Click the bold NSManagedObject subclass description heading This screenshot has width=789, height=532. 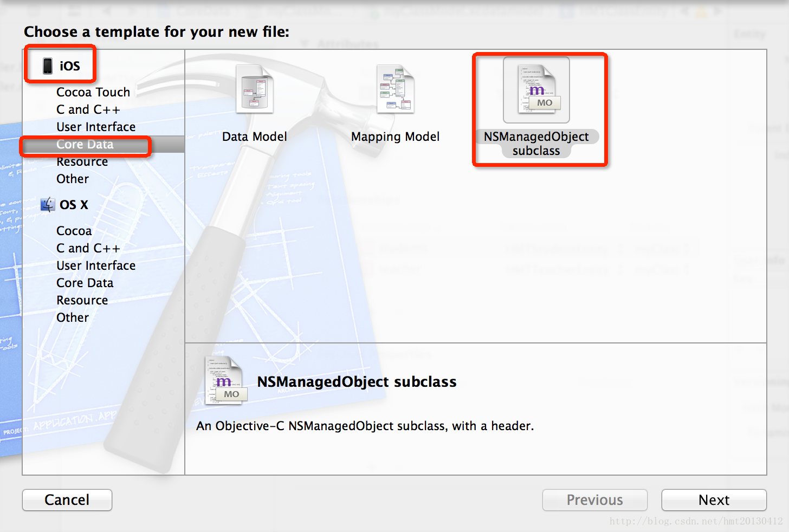357,382
